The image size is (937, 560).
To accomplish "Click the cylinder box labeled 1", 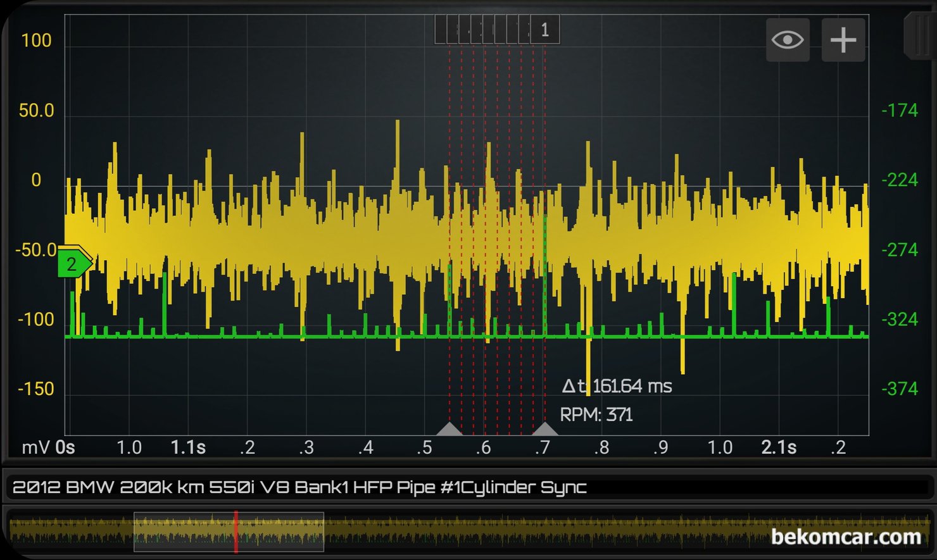I will pos(544,30).
